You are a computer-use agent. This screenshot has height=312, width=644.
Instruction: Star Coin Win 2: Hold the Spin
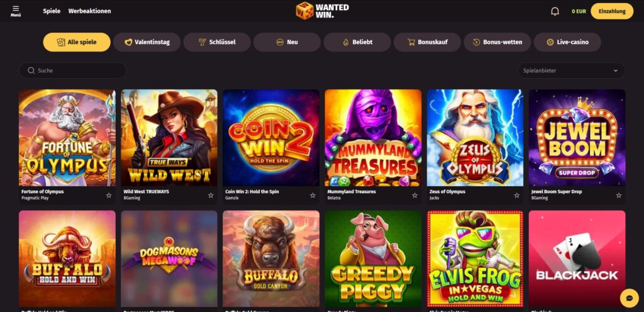tap(313, 196)
